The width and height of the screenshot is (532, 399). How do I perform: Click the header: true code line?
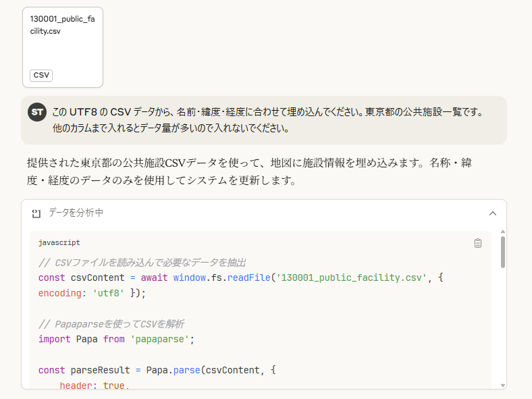[94, 385]
